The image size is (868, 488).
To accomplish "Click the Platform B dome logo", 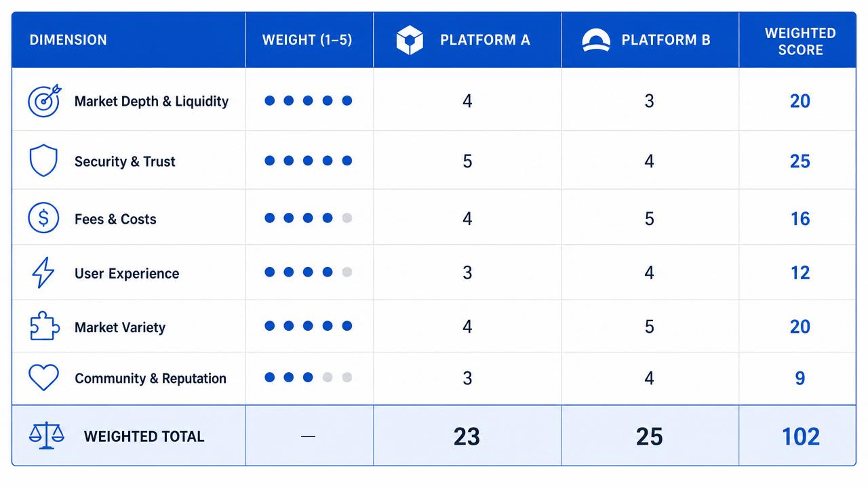I will click(x=596, y=40).
